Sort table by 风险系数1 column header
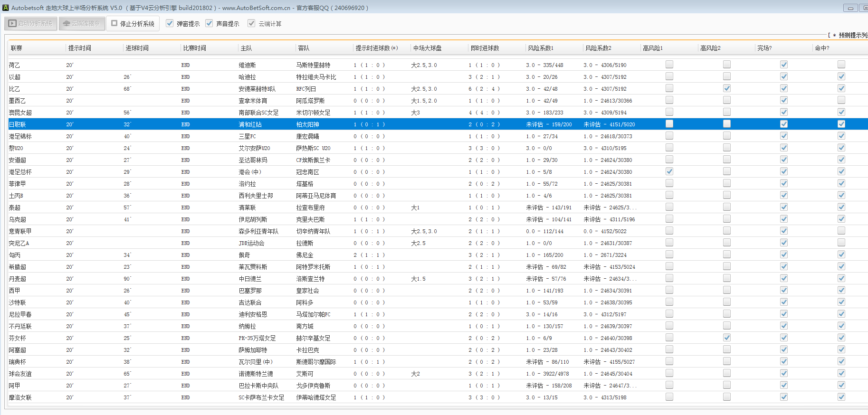This screenshot has height=415, width=868. pos(541,48)
